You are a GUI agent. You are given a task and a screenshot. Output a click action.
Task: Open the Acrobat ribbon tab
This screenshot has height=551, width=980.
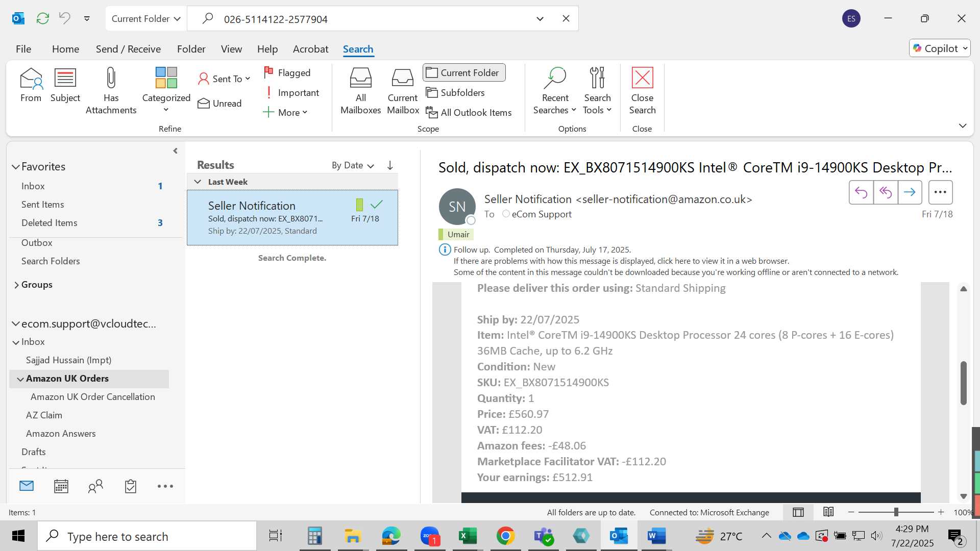[310, 49]
